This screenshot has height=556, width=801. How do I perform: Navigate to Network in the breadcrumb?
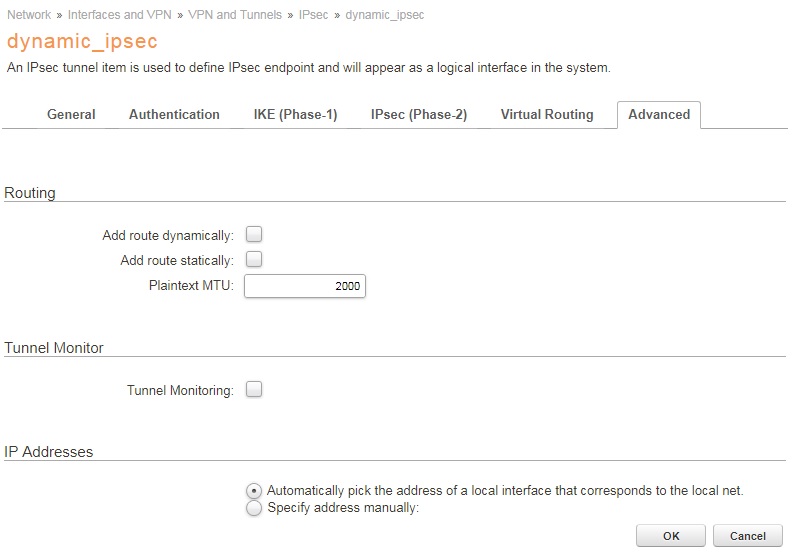coord(29,16)
